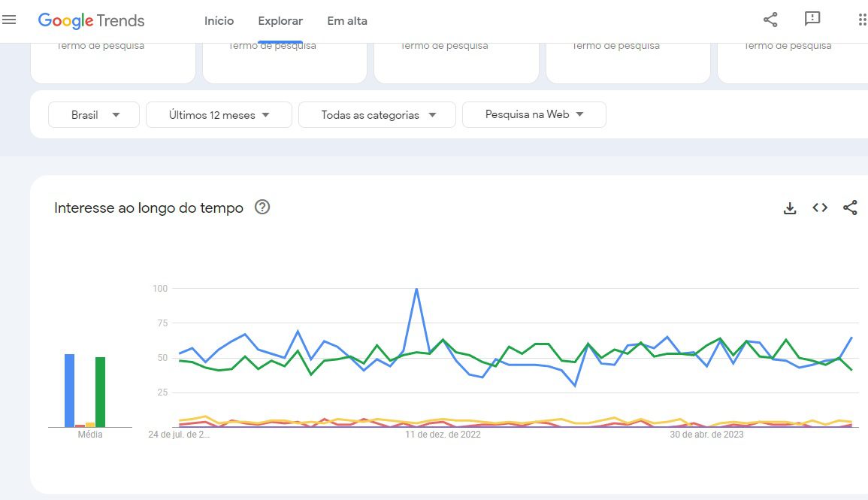
Task: Expand the Pesquisa na Web dropdown
Action: (x=534, y=115)
